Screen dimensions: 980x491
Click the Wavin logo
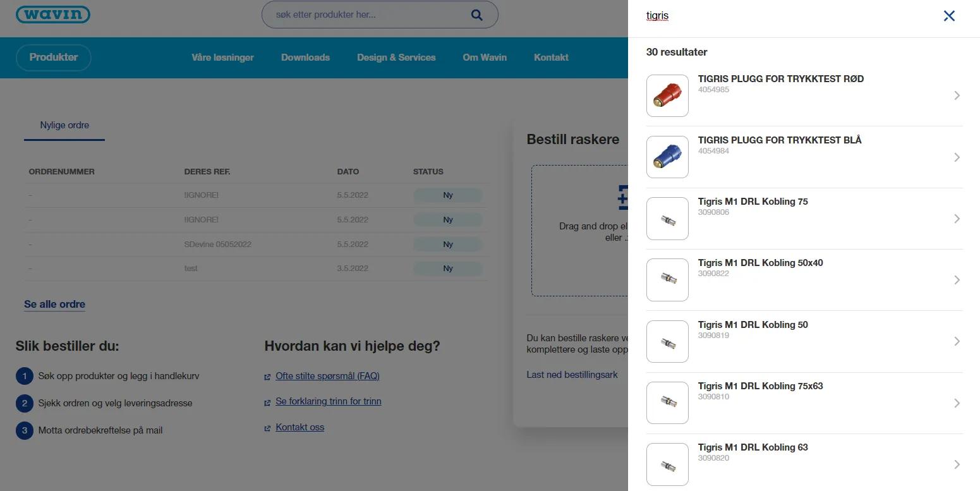click(53, 15)
